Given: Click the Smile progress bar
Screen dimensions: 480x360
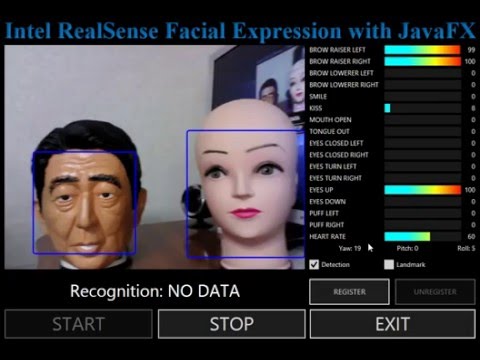Looking at the screenshot, I should (423, 96).
